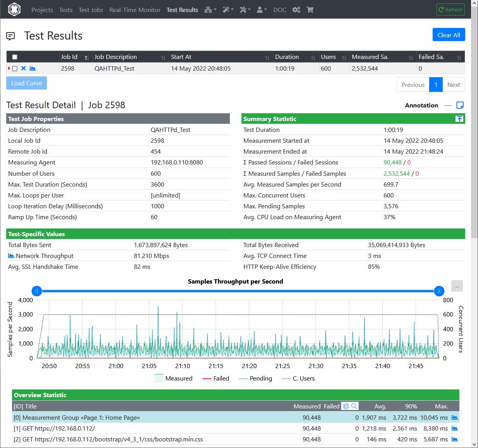Toggle the Pending series in chart legend

click(x=255, y=379)
